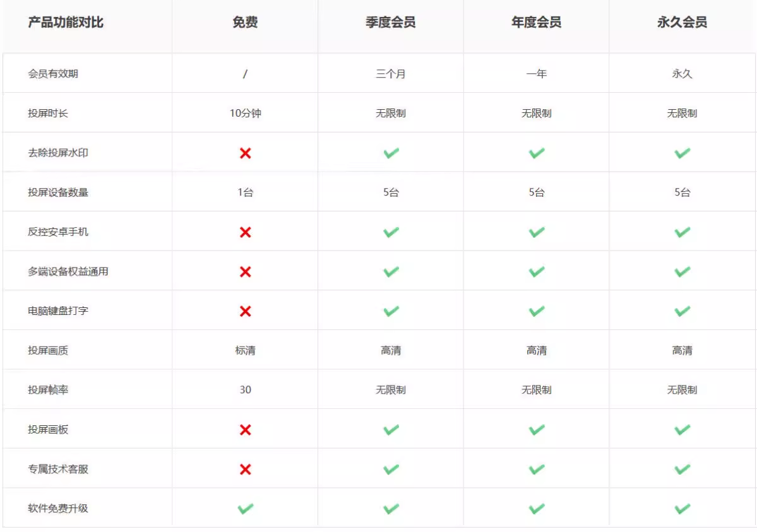Click green check for 专属技术客服 under 季度会员
This screenshot has width=757, height=532.
pyautogui.click(x=391, y=470)
